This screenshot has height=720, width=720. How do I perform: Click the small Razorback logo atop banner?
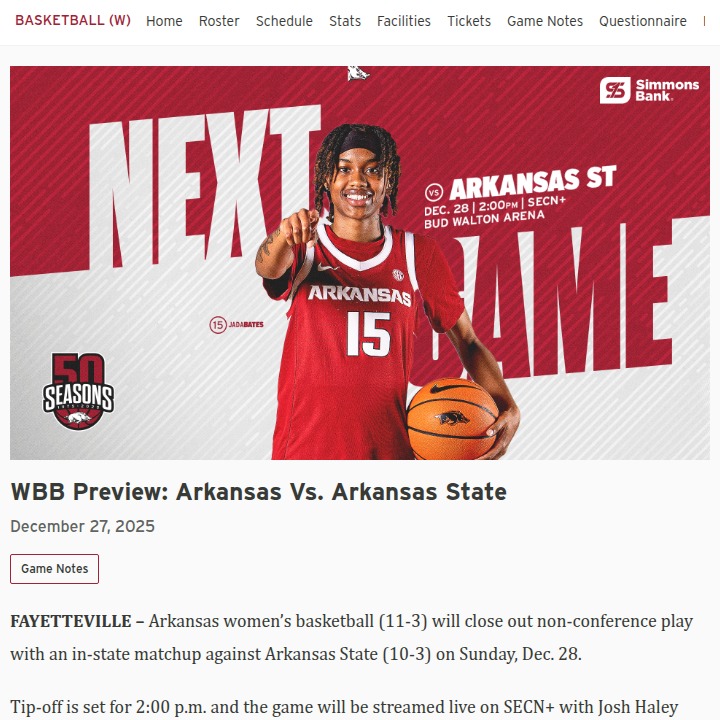click(358, 73)
